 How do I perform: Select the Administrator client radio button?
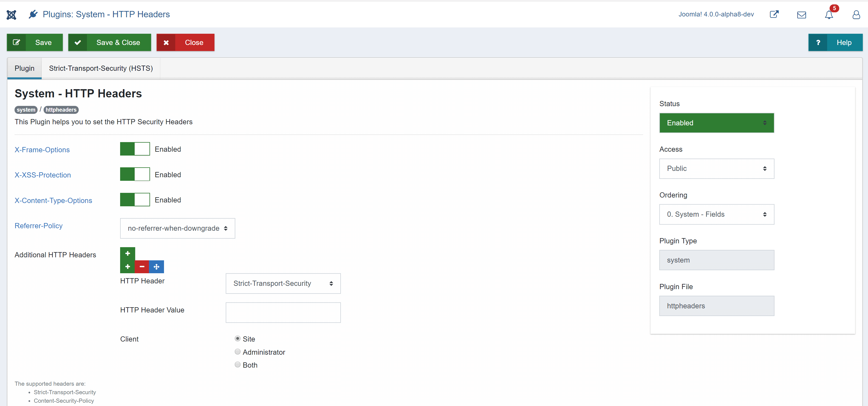(238, 352)
